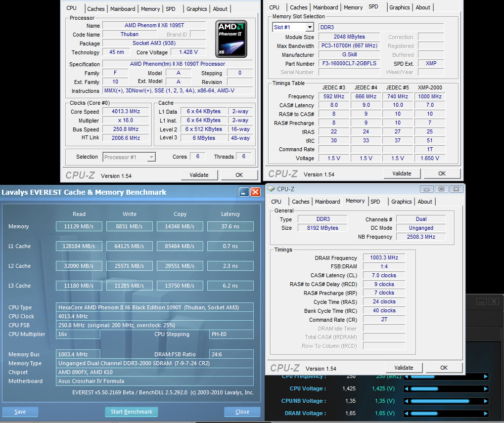Click the AMD Phenom II X6 processor logo
The height and width of the screenshot is (423, 504).
click(x=231, y=39)
